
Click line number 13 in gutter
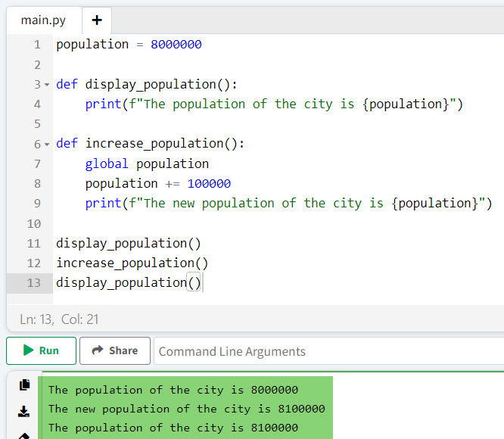[x=34, y=283]
